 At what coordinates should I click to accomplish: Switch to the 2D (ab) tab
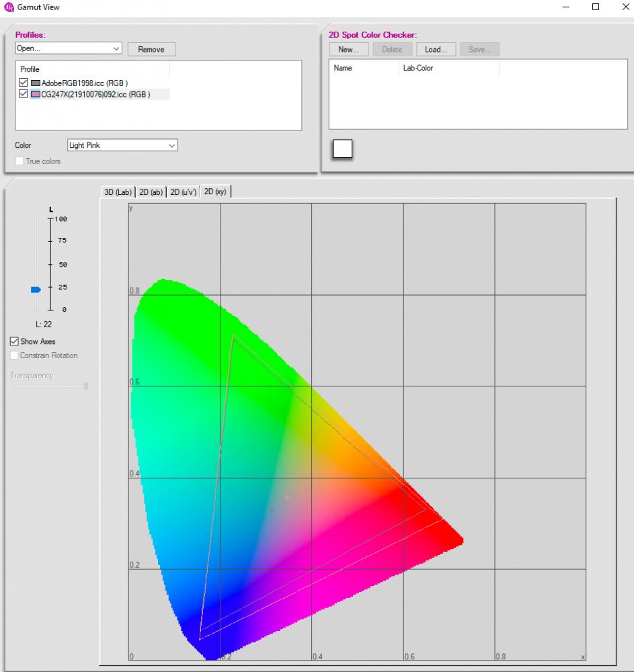tap(151, 192)
